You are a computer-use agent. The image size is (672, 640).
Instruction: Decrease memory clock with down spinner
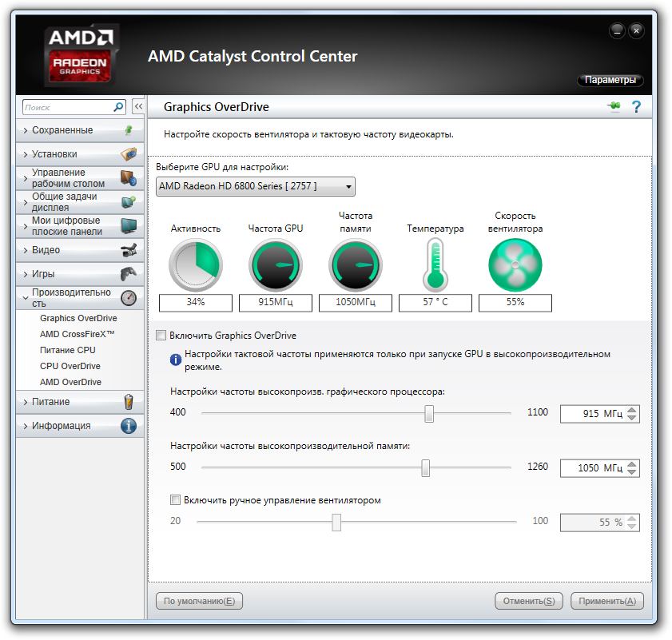point(632,472)
